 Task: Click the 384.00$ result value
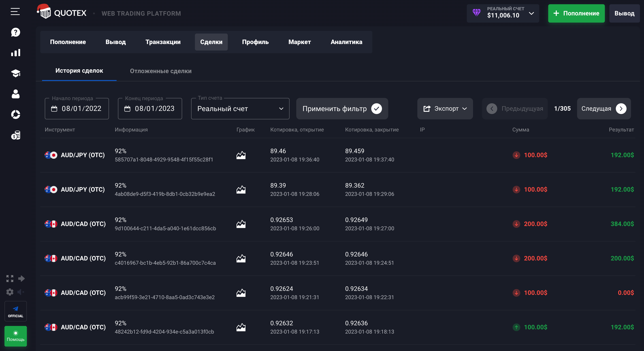tap(622, 224)
